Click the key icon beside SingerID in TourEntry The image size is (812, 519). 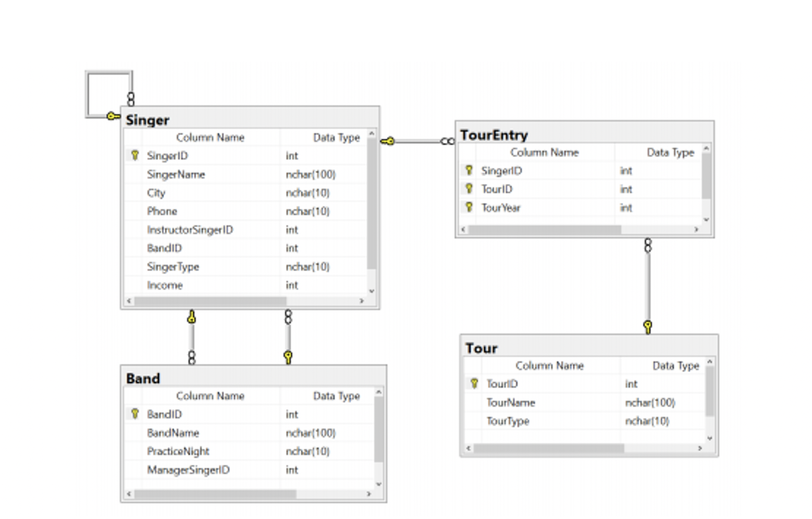pyautogui.click(x=469, y=170)
